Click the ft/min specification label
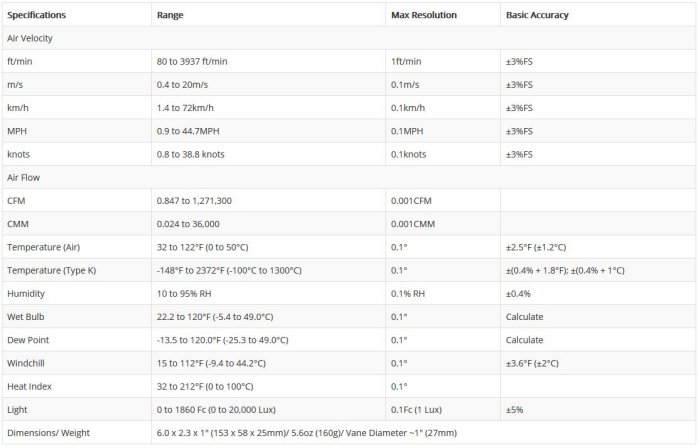The width and height of the screenshot is (700, 448). click(20, 62)
